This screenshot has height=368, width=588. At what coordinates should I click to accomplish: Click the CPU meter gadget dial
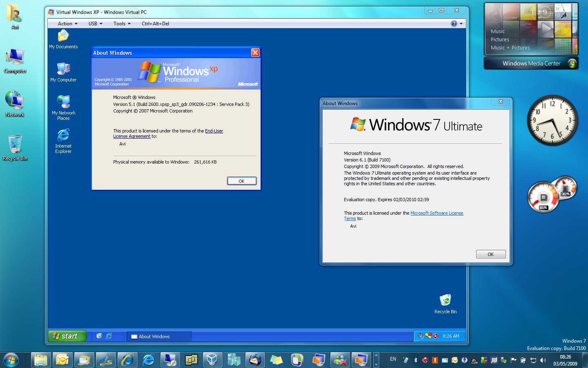pos(543,198)
